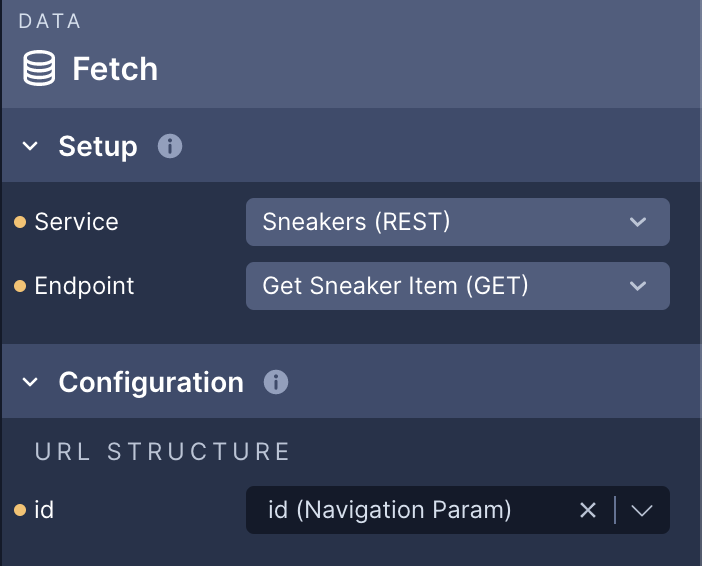Open the Configuration info icon

pos(276,382)
